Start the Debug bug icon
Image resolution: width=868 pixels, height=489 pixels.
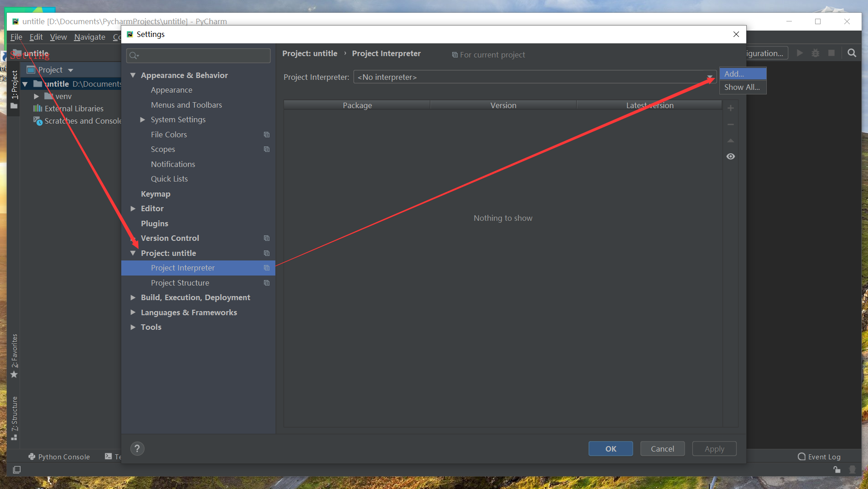pyautogui.click(x=815, y=52)
